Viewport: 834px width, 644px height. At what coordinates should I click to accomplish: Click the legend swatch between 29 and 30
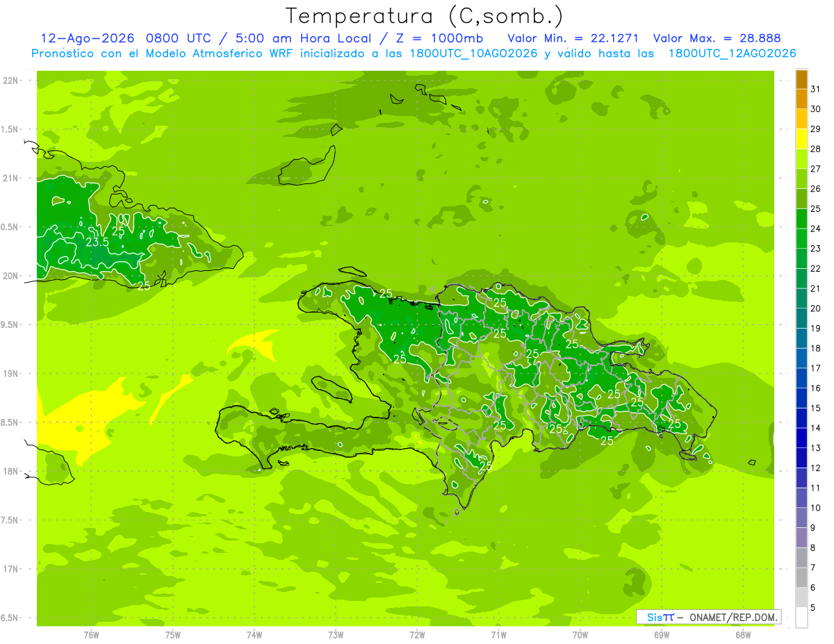(x=801, y=119)
